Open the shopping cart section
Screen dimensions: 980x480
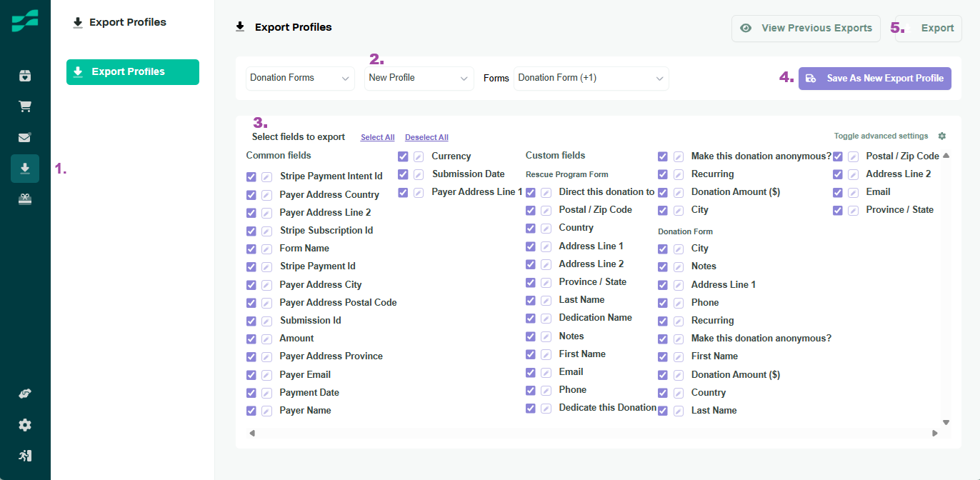25,106
